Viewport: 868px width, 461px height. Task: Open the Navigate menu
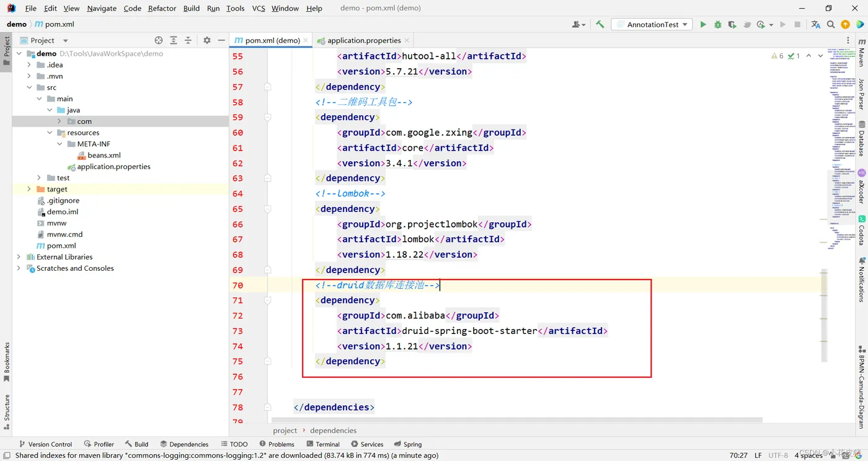102,8
